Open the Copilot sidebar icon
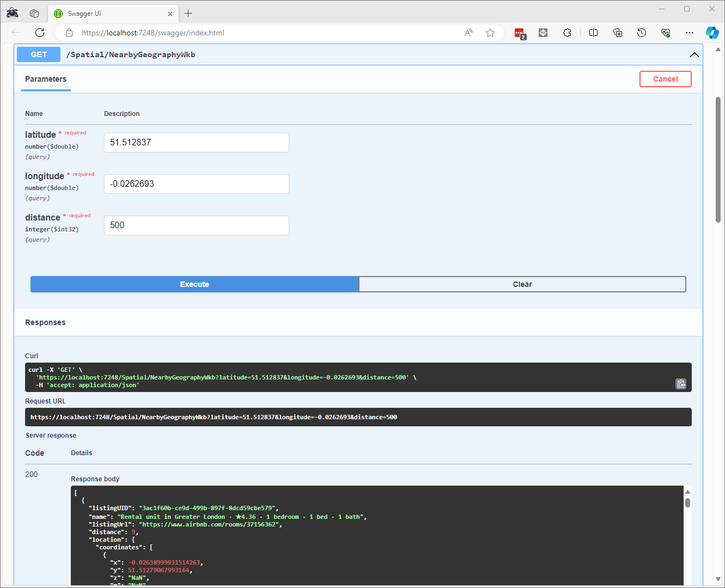This screenshot has height=588, width=725. pos(712,33)
